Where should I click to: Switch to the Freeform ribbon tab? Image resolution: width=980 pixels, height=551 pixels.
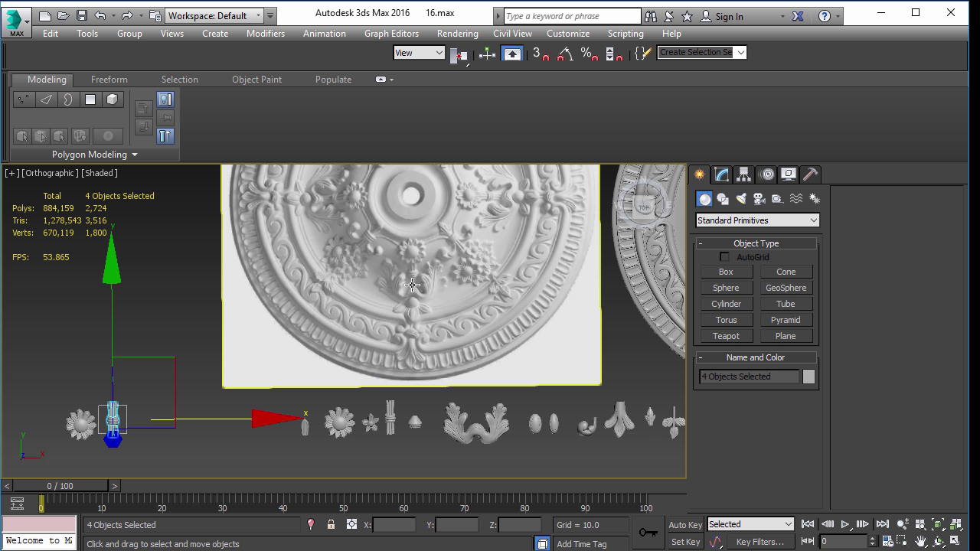(109, 80)
